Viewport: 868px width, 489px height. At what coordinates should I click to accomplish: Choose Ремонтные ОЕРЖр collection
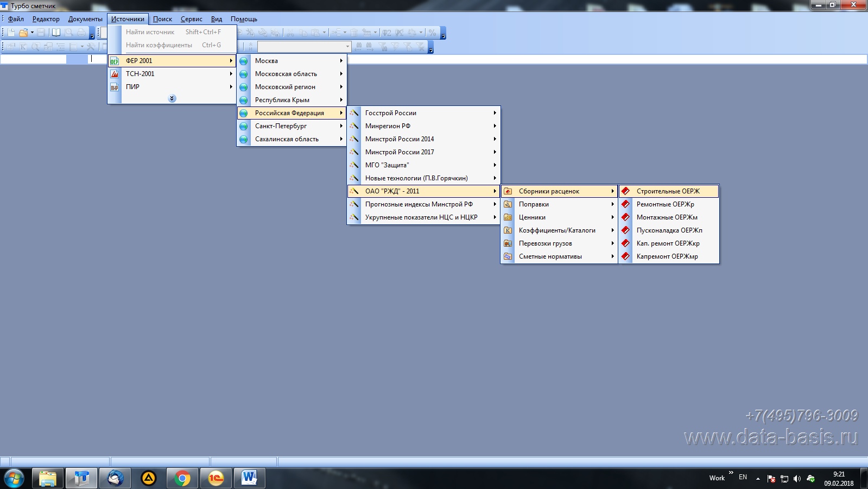669,204
